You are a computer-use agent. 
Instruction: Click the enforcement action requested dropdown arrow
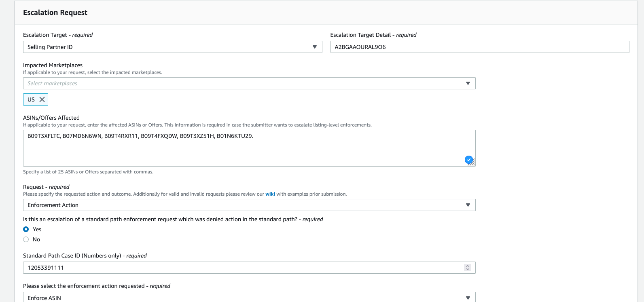tap(468, 298)
